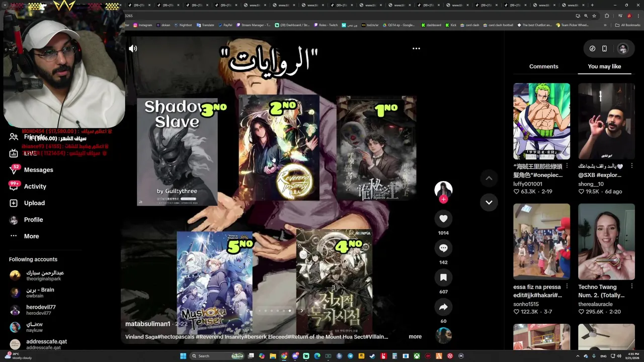644x362 pixels.
Task: Open the Upload sidebar item
Action: pyautogui.click(x=27, y=203)
